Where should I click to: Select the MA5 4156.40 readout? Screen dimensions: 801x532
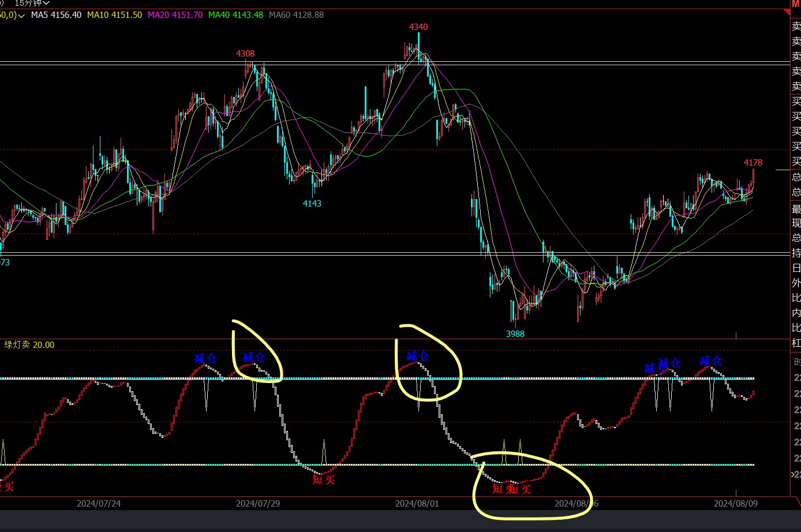point(56,15)
